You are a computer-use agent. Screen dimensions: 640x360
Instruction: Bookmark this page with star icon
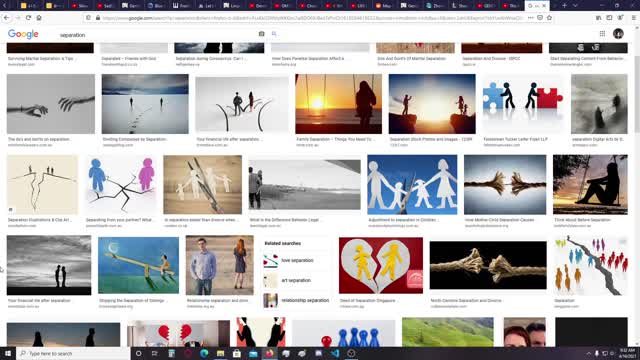tap(549, 18)
